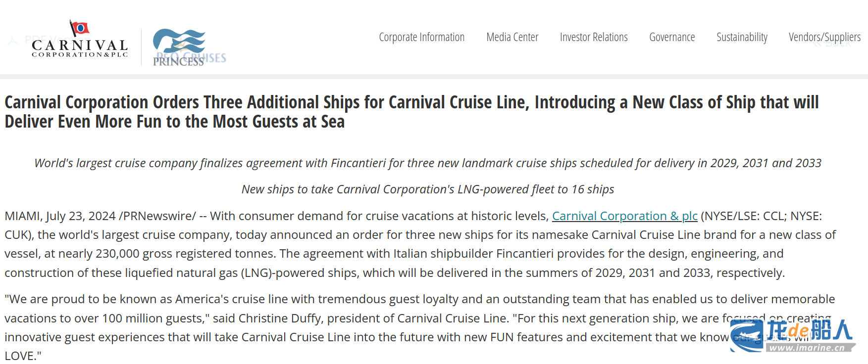Click the italic Fincantieri agreement subheading
Viewport: 868px width, 364px height.
coord(428,163)
